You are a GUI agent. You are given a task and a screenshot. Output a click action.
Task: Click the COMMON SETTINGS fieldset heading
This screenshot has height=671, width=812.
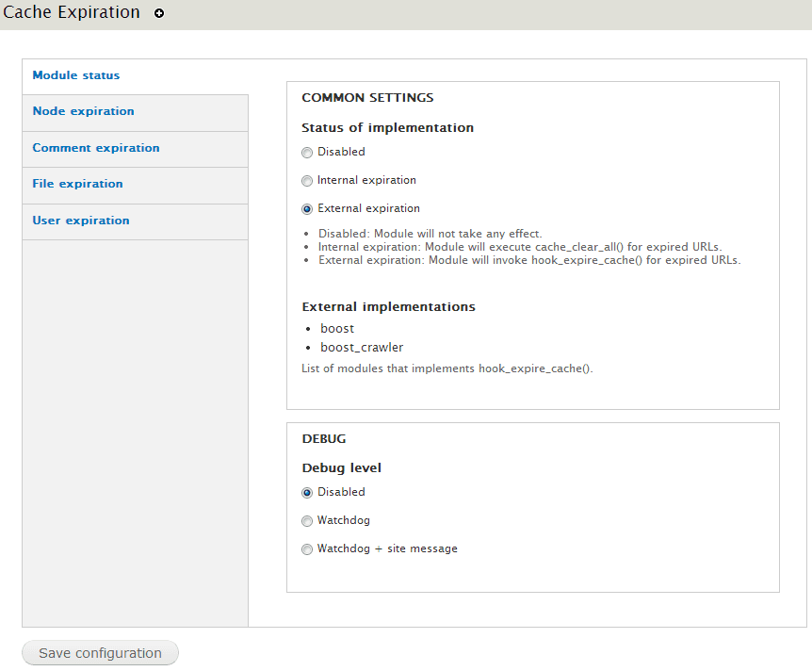pyautogui.click(x=367, y=98)
